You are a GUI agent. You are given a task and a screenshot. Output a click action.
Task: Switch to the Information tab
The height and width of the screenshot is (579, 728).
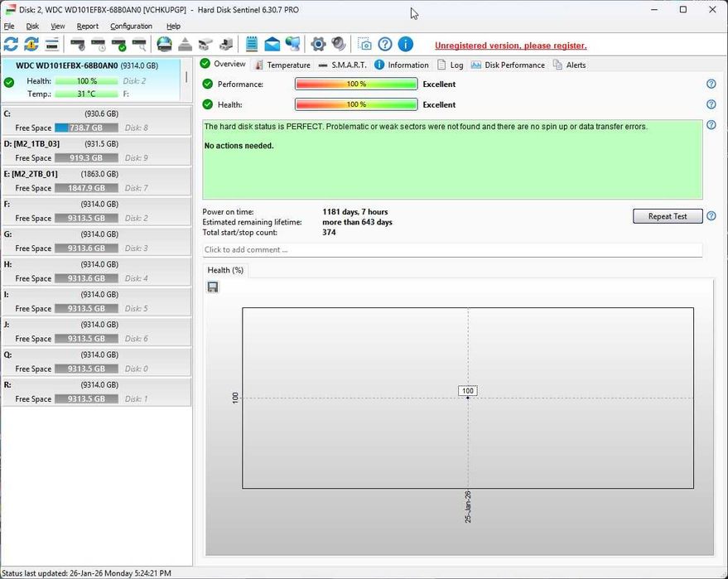pos(402,65)
